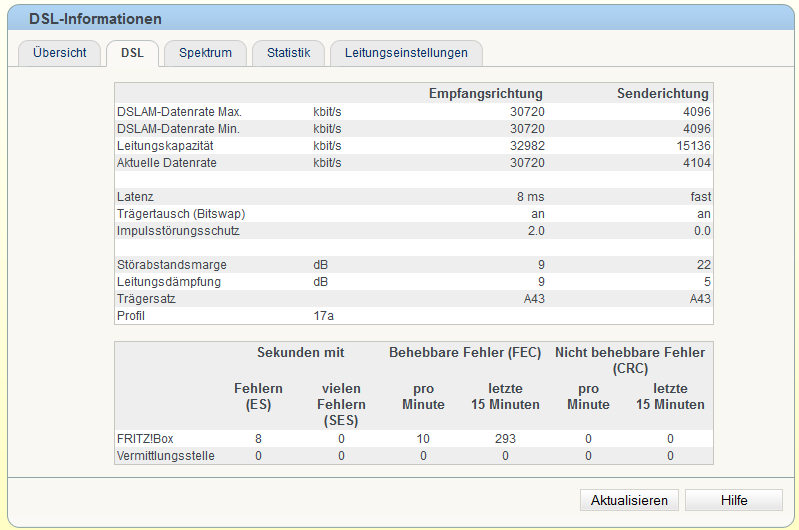Screen dimensions: 799x530
Task: Click the Trägertausch (Bitswap) row label
Action: 181,214
